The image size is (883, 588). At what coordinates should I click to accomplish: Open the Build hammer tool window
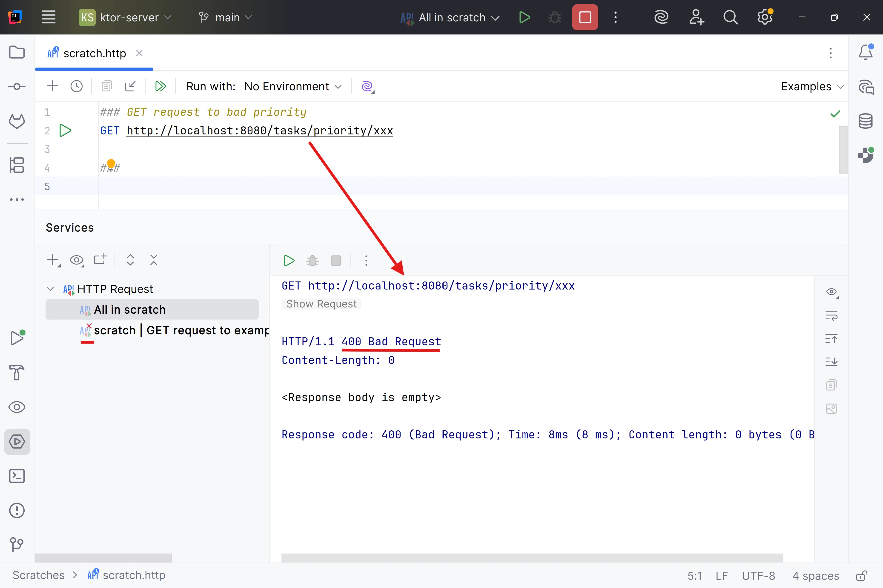pos(17,373)
